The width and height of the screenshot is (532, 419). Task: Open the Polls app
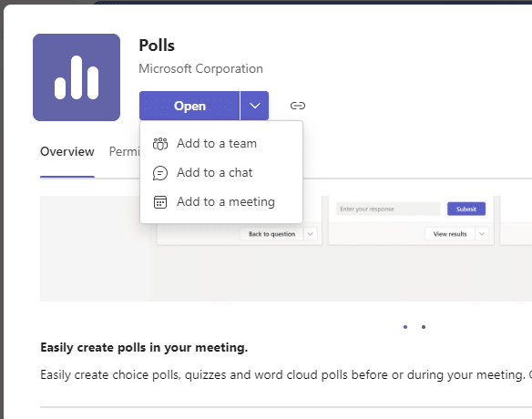pyautogui.click(x=189, y=106)
